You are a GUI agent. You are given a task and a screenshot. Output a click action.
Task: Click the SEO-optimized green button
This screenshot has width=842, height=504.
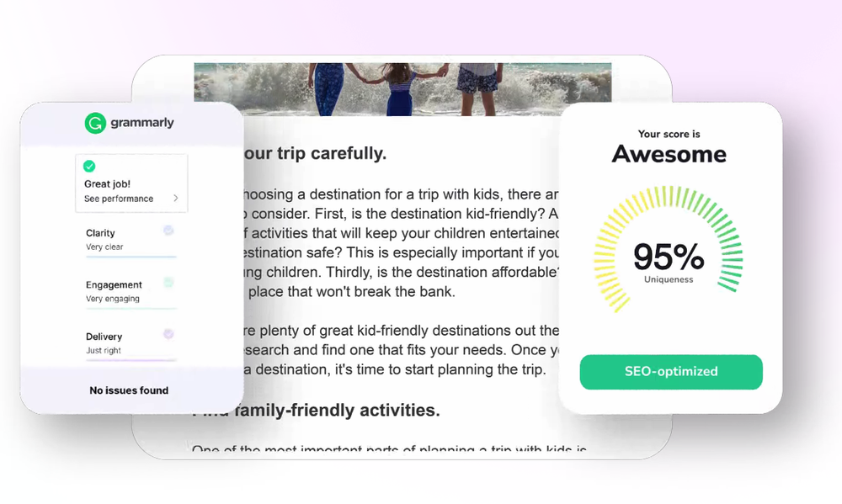click(671, 372)
